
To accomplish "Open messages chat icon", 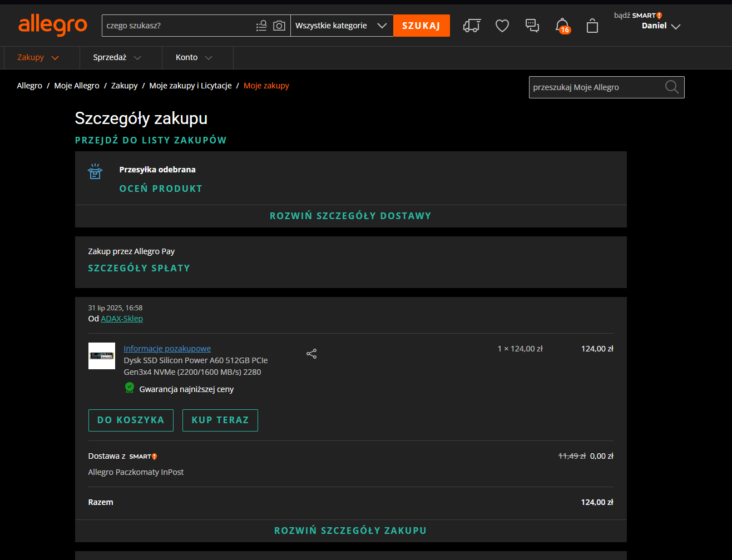I will pyautogui.click(x=532, y=26).
